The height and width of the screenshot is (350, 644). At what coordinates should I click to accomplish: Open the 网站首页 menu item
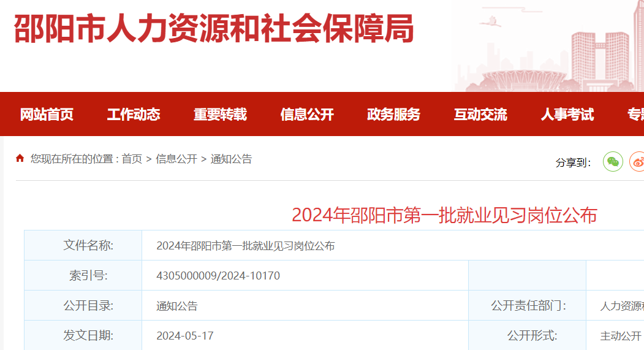click(47, 114)
